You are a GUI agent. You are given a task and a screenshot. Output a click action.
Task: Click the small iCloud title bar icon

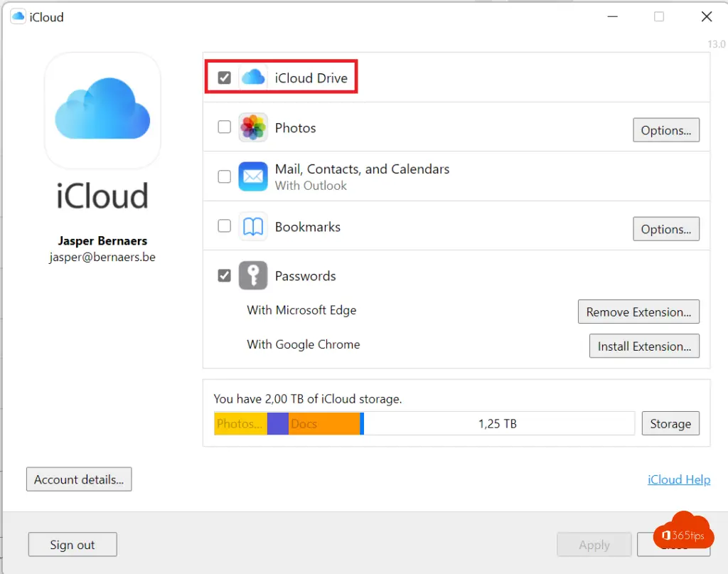tap(18, 16)
